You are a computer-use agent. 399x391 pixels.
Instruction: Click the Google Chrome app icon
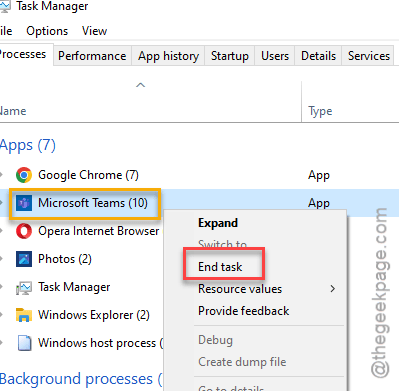[24, 175]
